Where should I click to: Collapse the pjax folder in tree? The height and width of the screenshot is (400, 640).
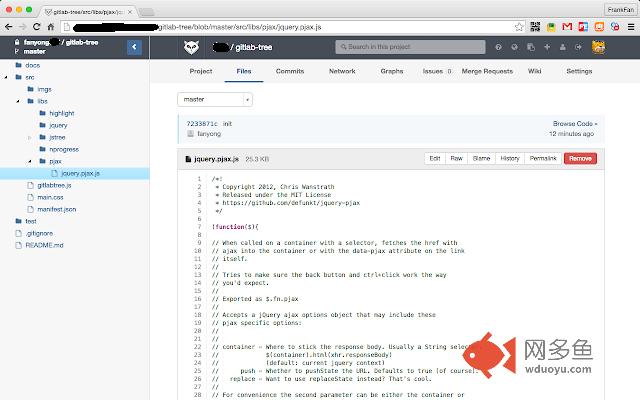29,161
